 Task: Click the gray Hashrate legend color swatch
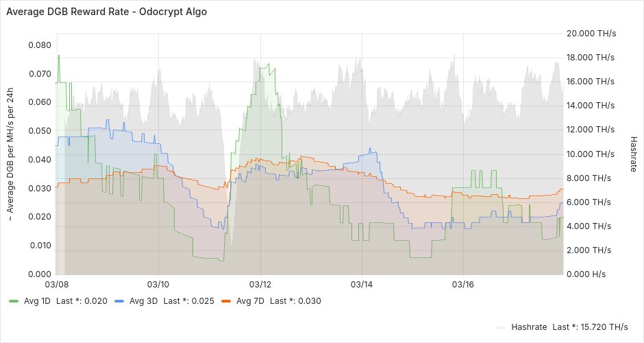pos(501,327)
